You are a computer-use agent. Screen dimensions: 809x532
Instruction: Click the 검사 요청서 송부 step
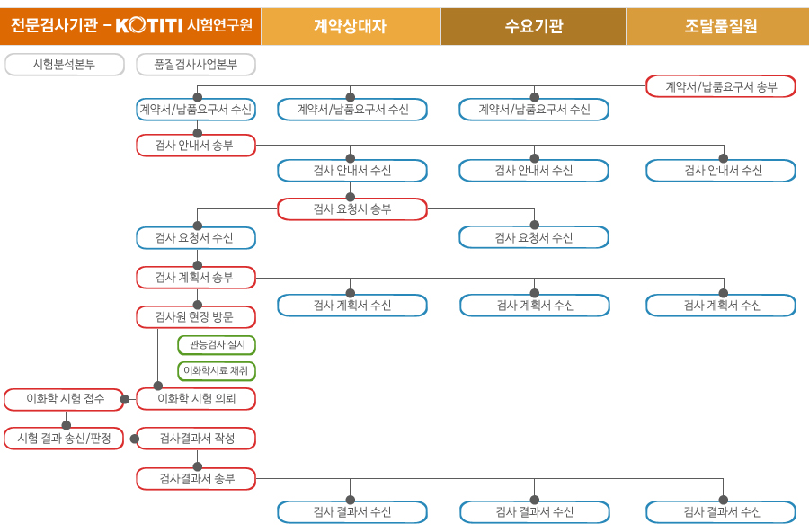pos(352,209)
